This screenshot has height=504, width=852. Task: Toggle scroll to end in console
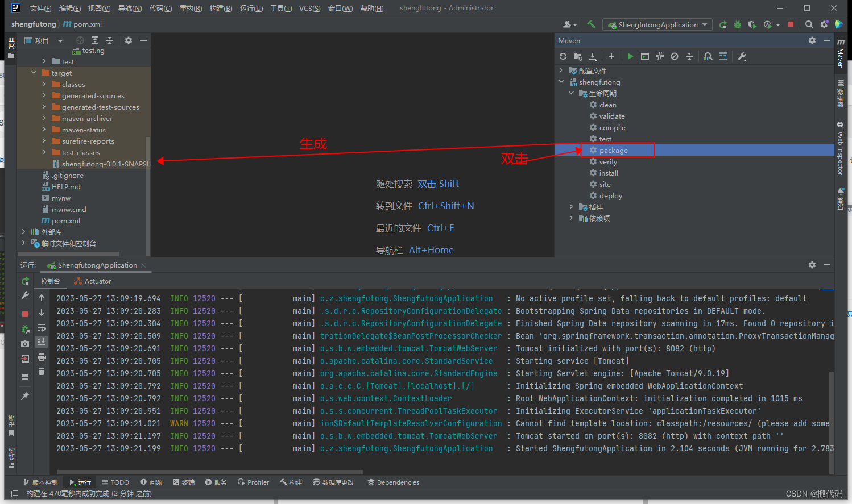point(42,342)
